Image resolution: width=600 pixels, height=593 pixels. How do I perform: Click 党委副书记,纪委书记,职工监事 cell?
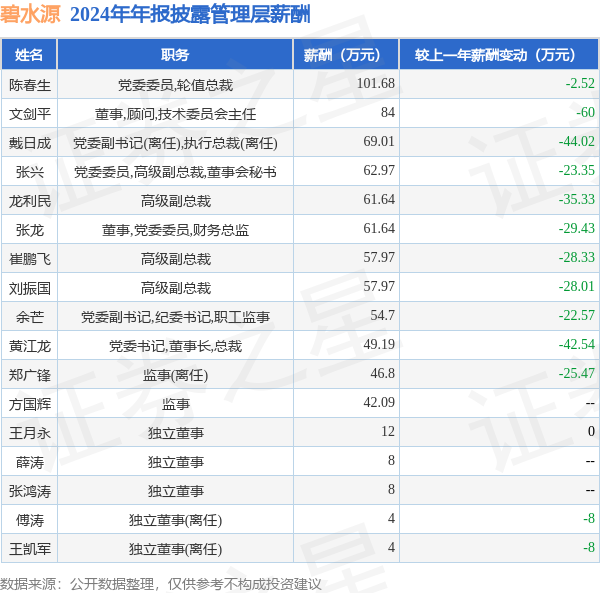[x=175, y=317]
